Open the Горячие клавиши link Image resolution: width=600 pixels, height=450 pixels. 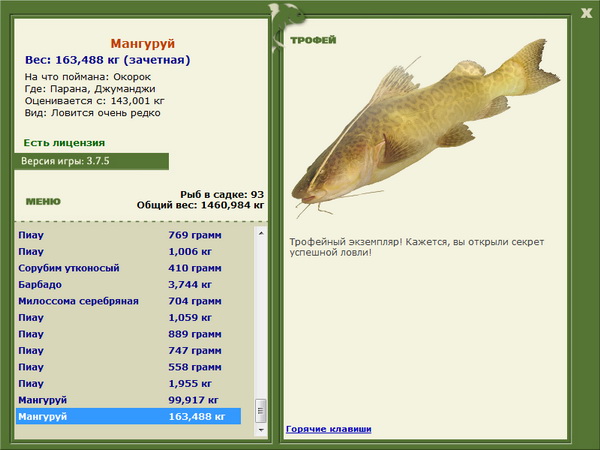click(329, 429)
